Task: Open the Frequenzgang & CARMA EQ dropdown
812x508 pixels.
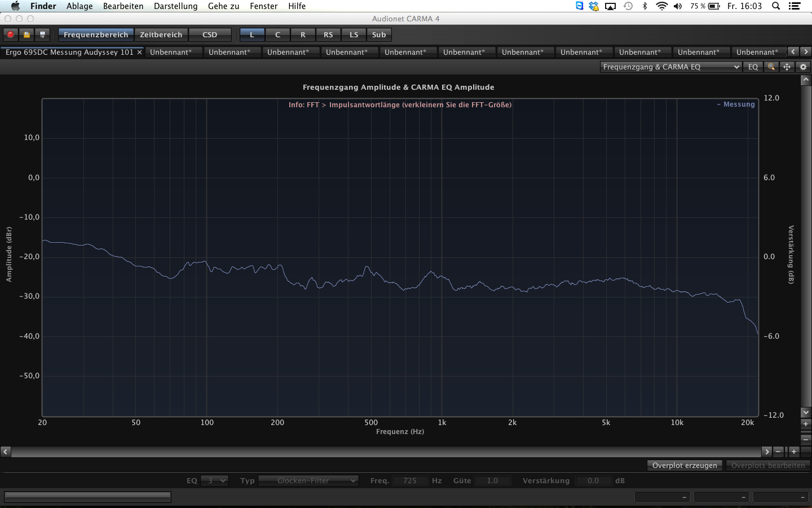Action: click(670, 67)
